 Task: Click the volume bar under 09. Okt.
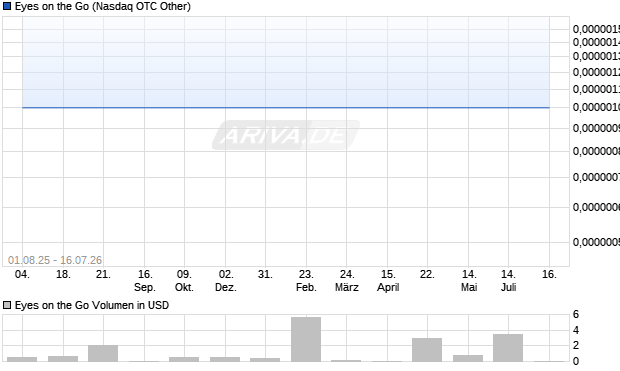tap(184, 359)
